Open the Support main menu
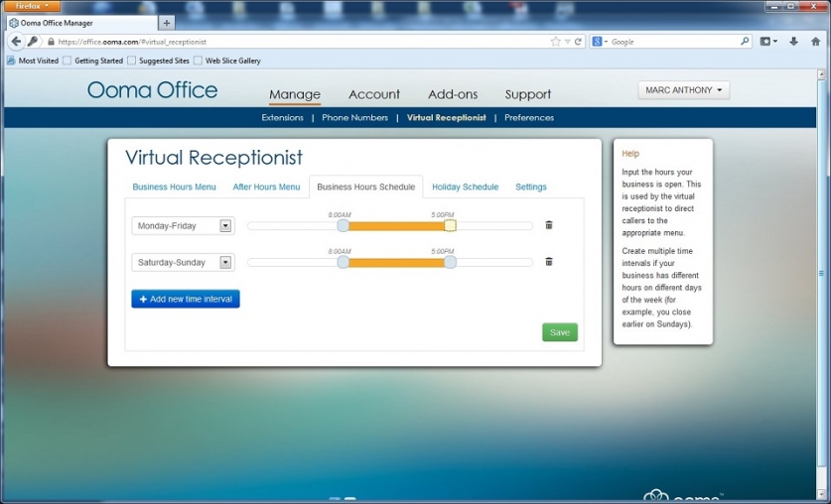Image resolution: width=831 pixels, height=504 pixels. coord(528,94)
